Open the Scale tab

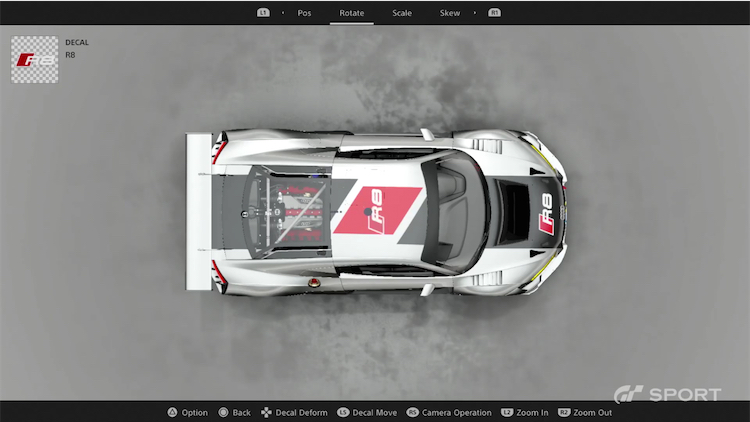(402, 13)
